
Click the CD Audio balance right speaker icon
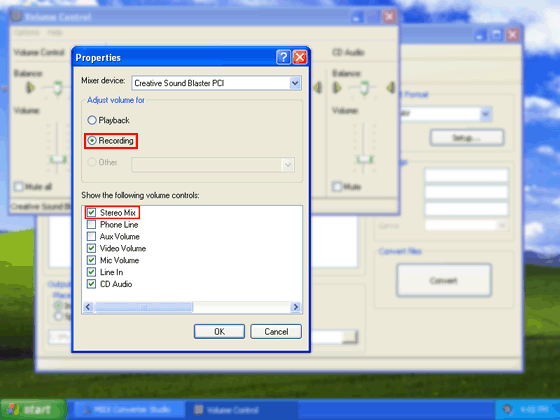391,87
